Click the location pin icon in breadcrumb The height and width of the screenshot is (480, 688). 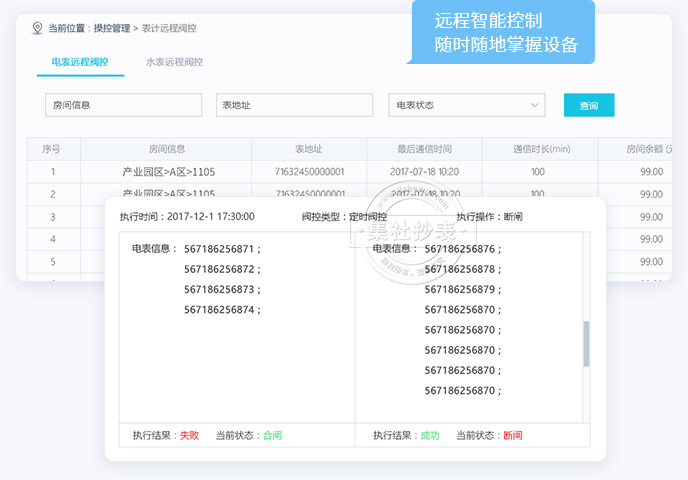tap(38, 28)
